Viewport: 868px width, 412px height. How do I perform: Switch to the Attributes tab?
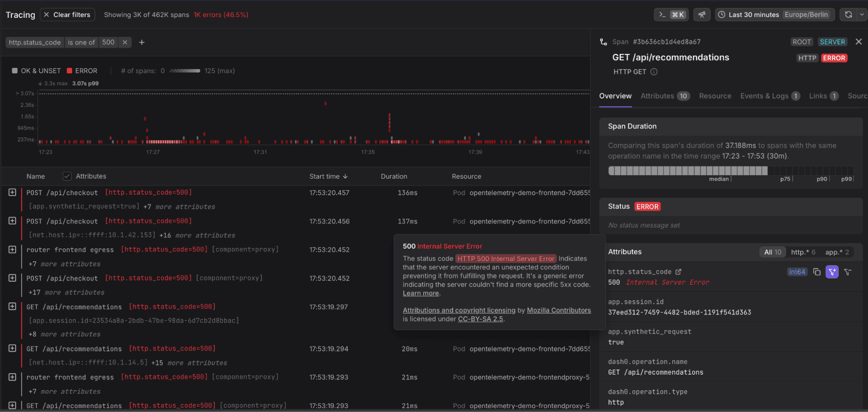(665, 96)
